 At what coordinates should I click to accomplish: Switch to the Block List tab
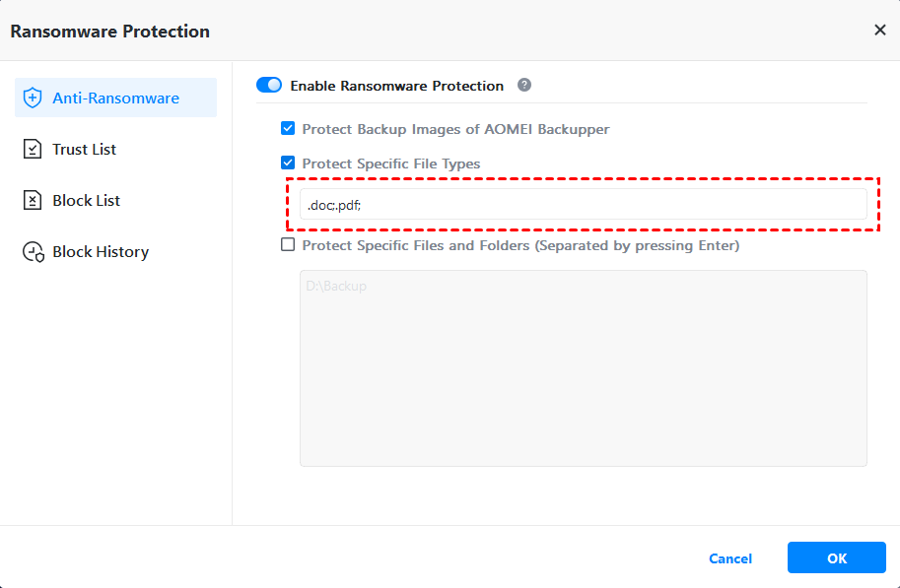pyautogui.click(x=87, y=201)
